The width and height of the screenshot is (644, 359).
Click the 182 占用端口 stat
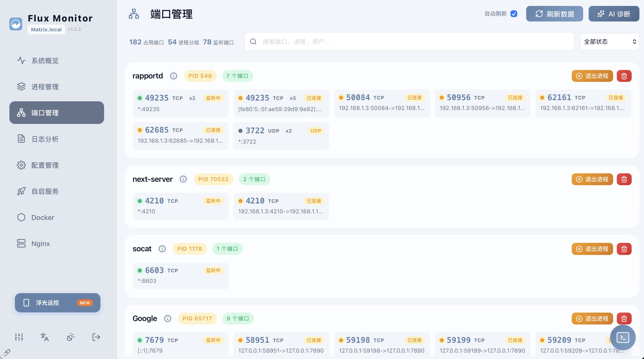[x=146, y=42]
